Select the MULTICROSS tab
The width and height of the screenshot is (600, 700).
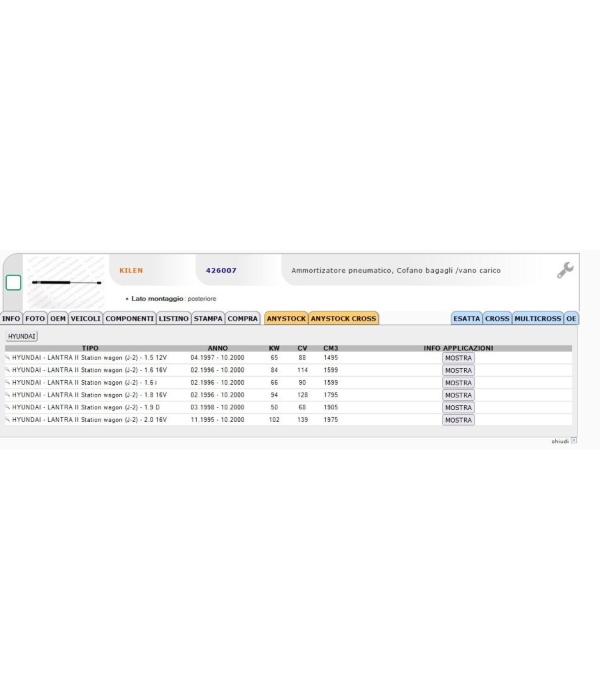537,318
